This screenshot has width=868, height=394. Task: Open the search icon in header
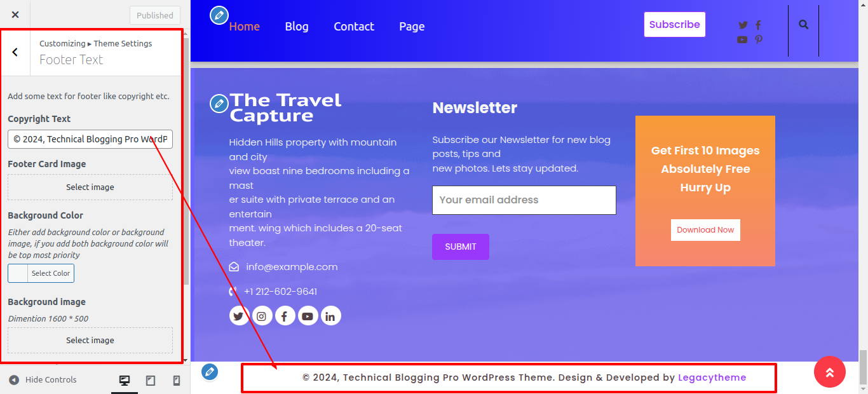point(804,25)
